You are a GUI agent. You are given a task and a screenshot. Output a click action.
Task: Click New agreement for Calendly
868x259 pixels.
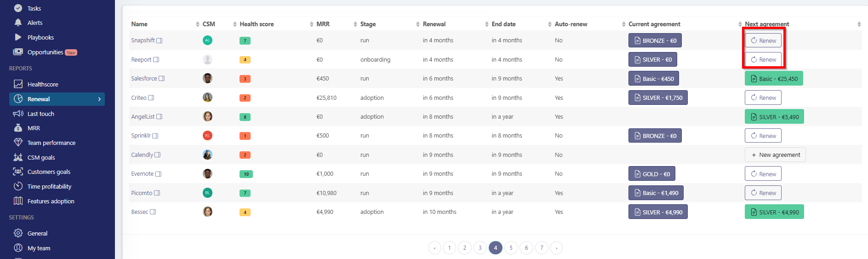click(775, 155)
